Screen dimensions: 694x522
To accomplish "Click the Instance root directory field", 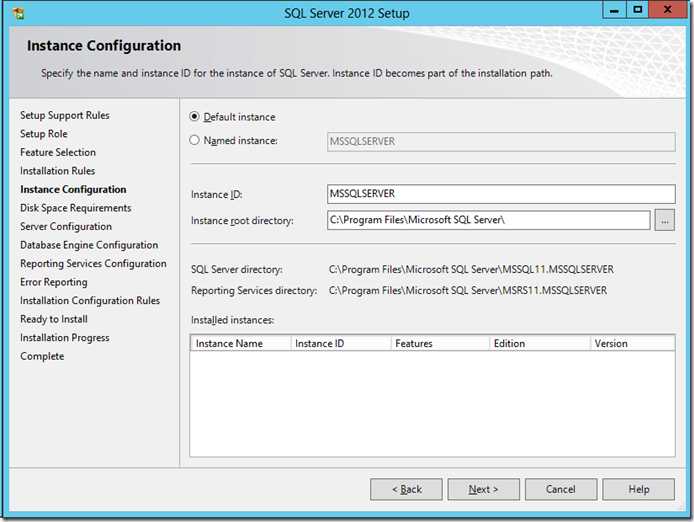I will pyautogui.click(x=489, y=220).
